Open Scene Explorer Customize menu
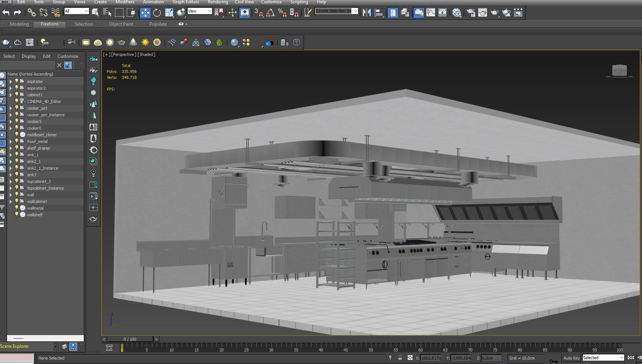 click(68, 56)
